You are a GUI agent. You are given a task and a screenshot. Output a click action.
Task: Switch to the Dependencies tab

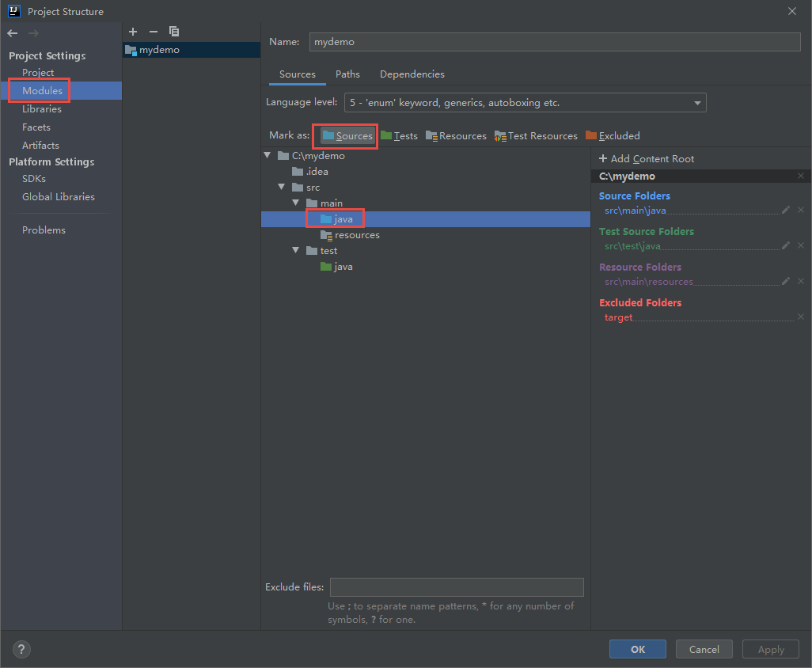pyautogui.click(x=412, y=74)
